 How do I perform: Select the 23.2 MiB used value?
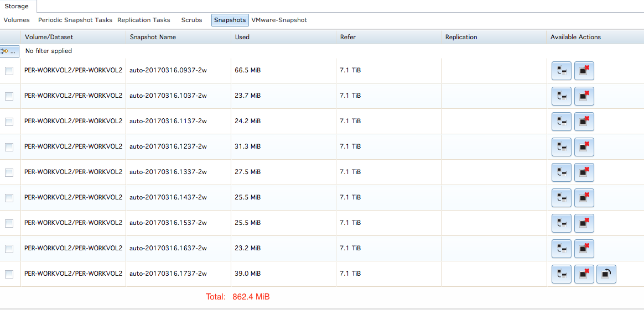[x=248, y=248]
